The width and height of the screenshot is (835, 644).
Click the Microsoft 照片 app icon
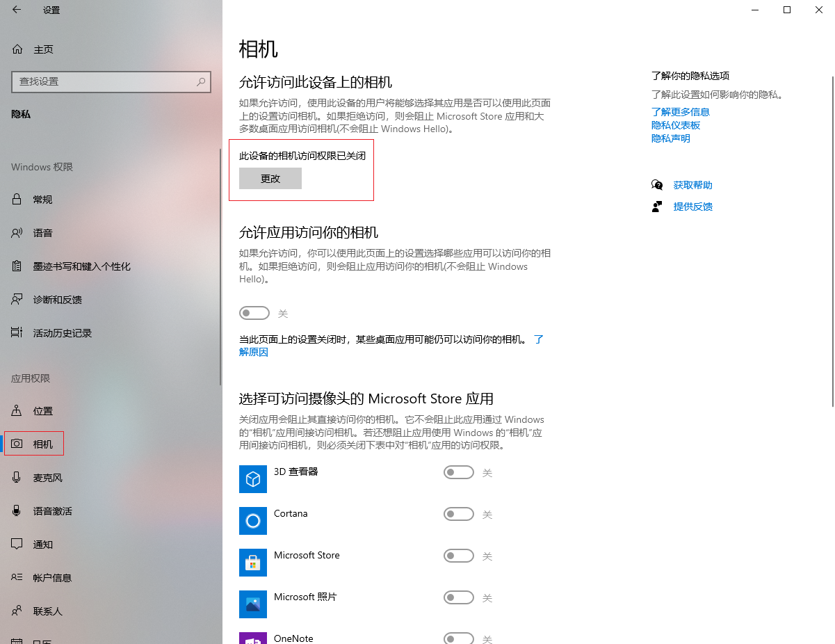(x=253, y=604)
